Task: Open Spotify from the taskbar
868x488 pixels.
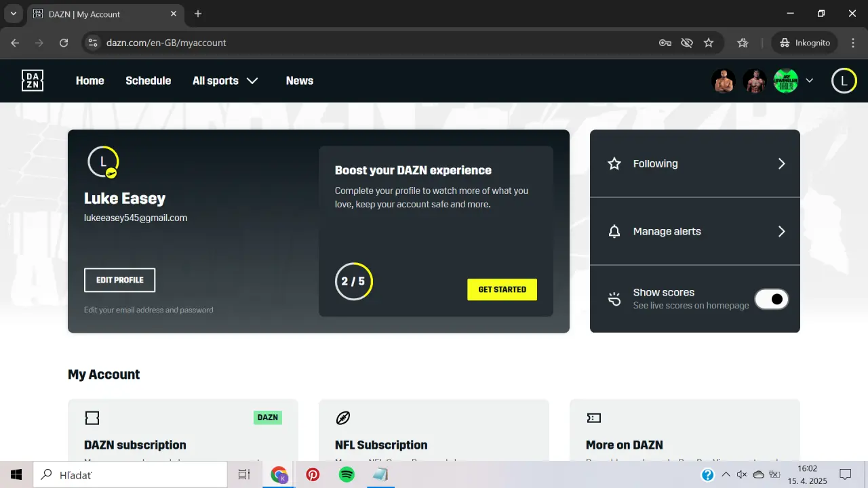Action: [x=347, y=474]
